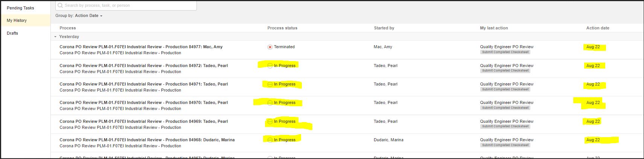644x159 pixels.
Task: Click the search magnifier icon
Action: [60, 6]
